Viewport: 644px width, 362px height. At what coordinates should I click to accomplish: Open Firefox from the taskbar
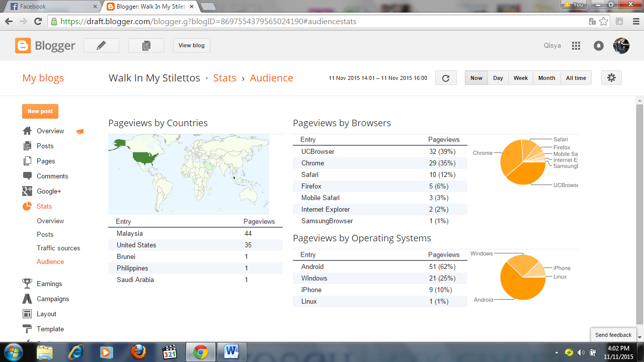click(x=139, y=351)
